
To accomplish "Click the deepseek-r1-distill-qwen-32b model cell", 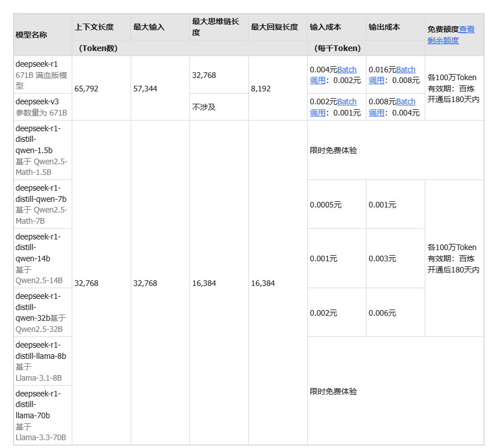I will click(x=43, y=312).
